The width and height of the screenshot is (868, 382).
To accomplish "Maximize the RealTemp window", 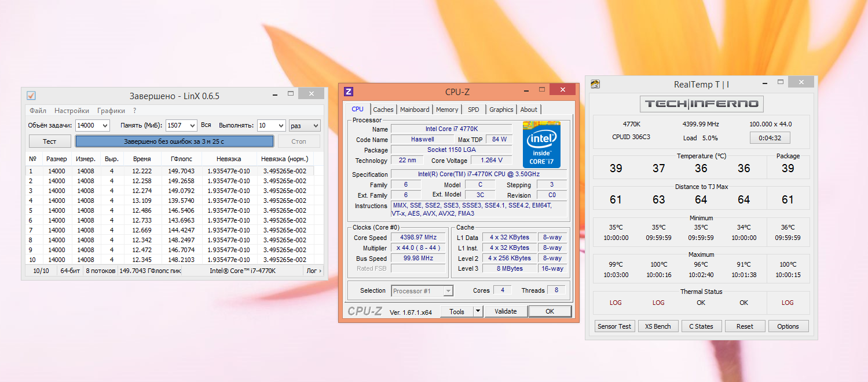I will [x=780, y=83].
